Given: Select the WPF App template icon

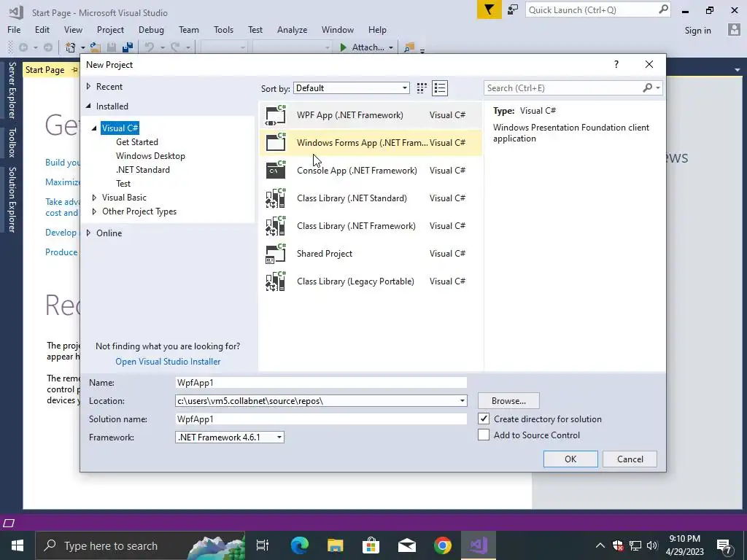Looking at the screenshot, I should point(276,115).
